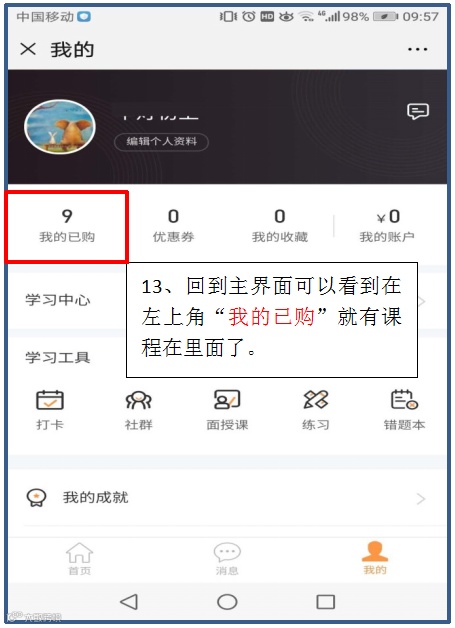Open the 错题本 wrong-answer notebook icon
455x628 pixels.
pos(404,400)
